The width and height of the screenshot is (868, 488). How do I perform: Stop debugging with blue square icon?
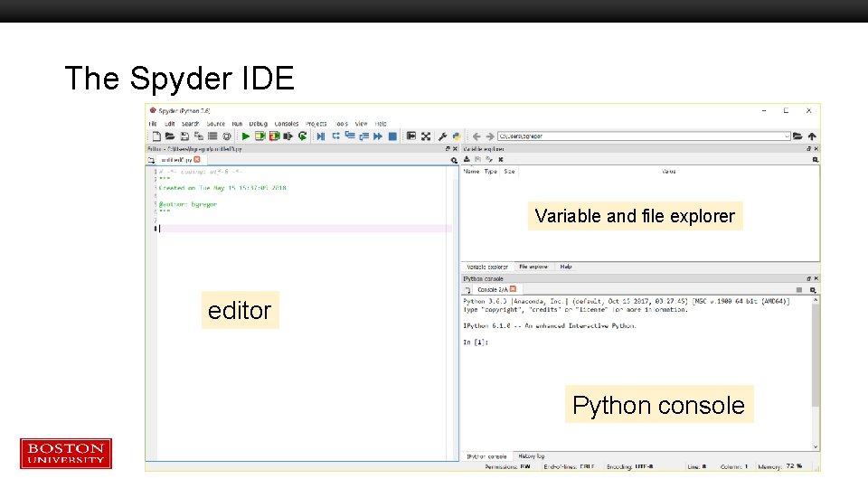(x=392, y=136)
